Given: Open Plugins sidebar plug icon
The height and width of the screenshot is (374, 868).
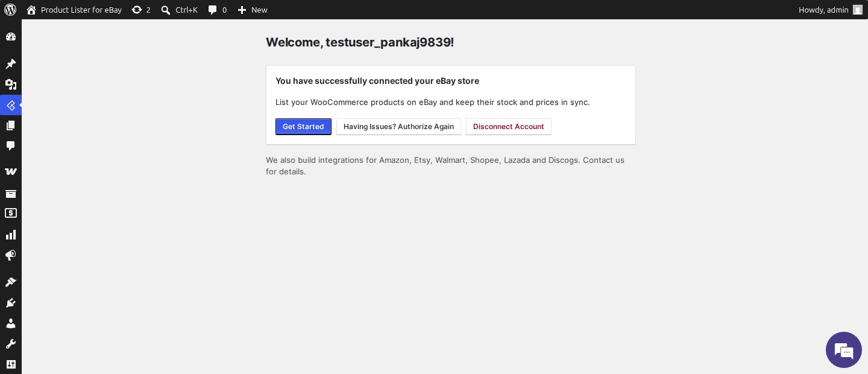Looking at the screenshot, I should pyautogui.click(x=11, y=303).
